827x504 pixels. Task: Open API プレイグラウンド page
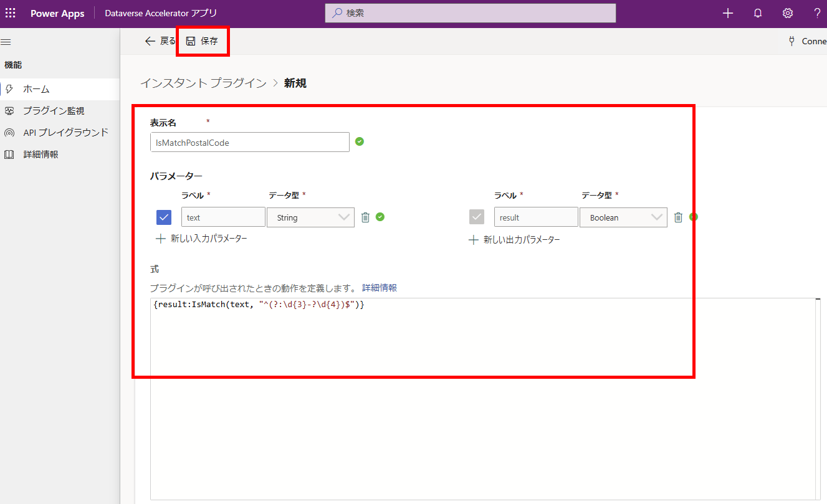[x=65, y=133]
